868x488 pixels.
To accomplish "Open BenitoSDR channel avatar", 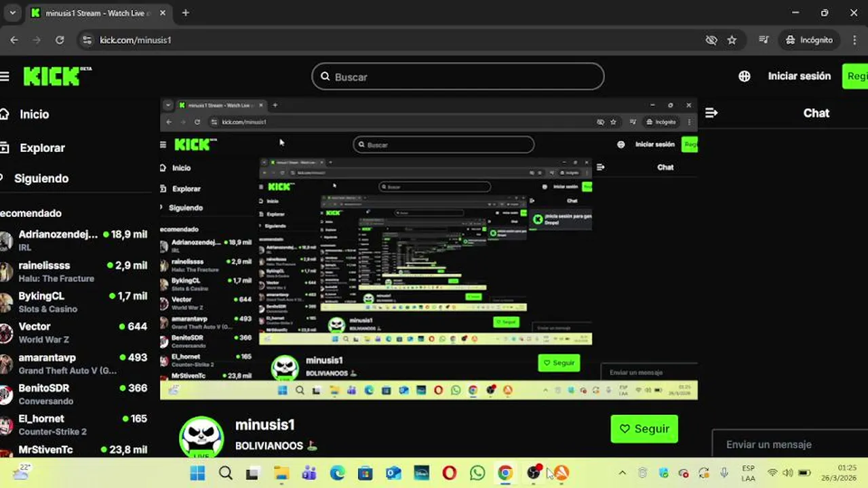I will [x=5, y=394].
